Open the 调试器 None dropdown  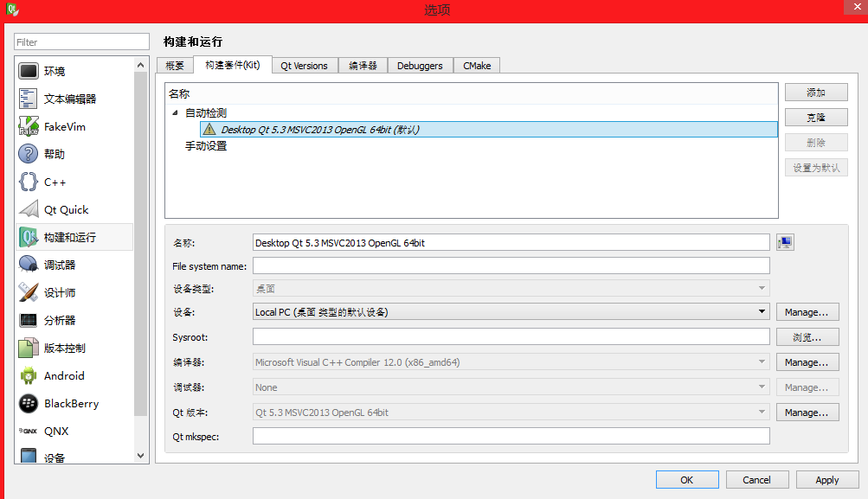511,387
